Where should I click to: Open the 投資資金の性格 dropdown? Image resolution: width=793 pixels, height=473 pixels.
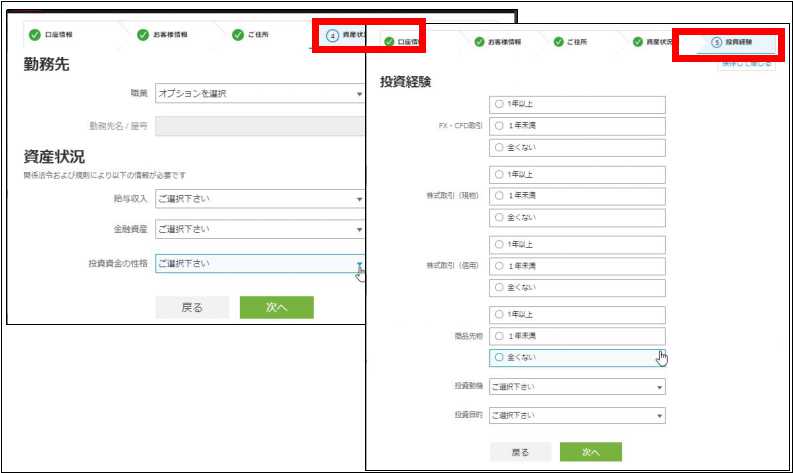pyautogui.click(x=260, y=263)
